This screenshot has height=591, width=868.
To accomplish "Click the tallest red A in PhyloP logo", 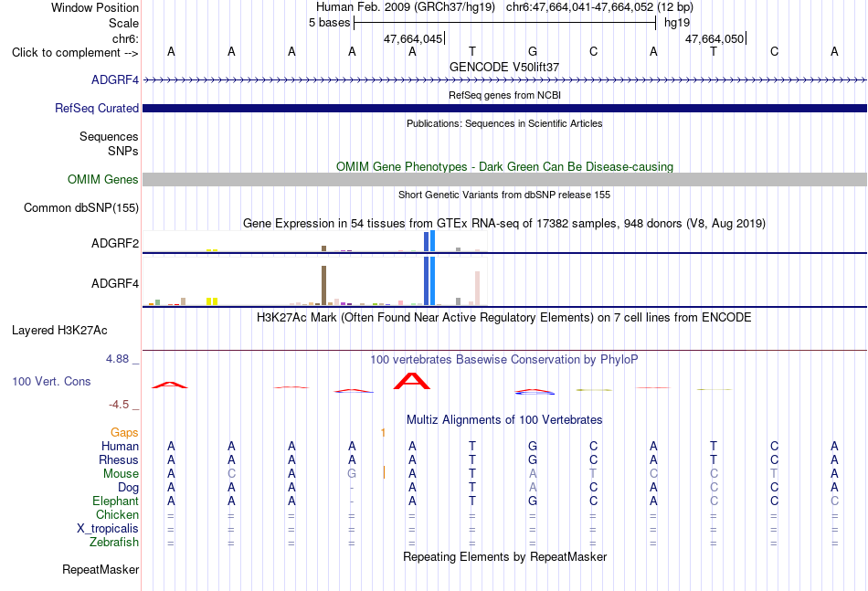I will point(411,381).
